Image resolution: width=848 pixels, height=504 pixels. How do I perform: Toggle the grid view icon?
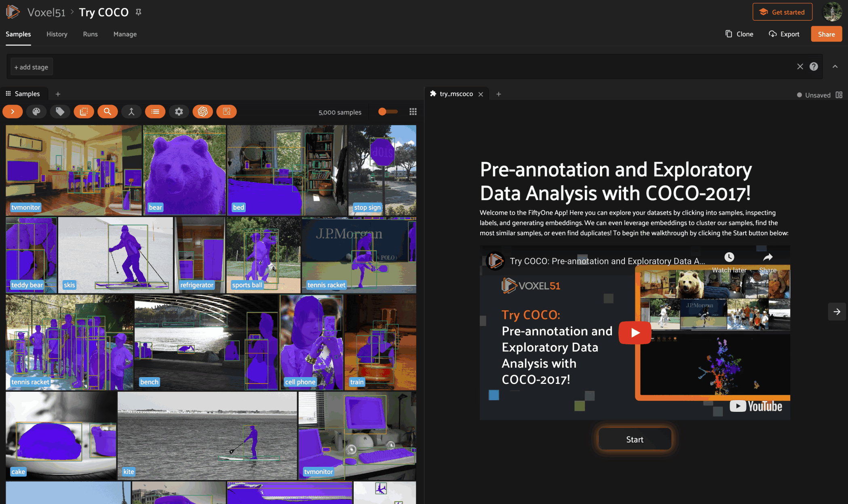(413, 112)
